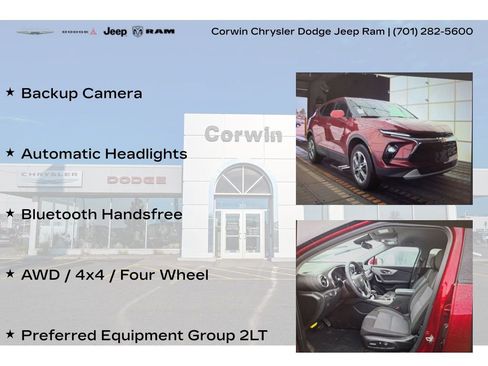Click the 'Backup Camera' feature text
Screen dimensions: 488x366
[x=82, y=93]
